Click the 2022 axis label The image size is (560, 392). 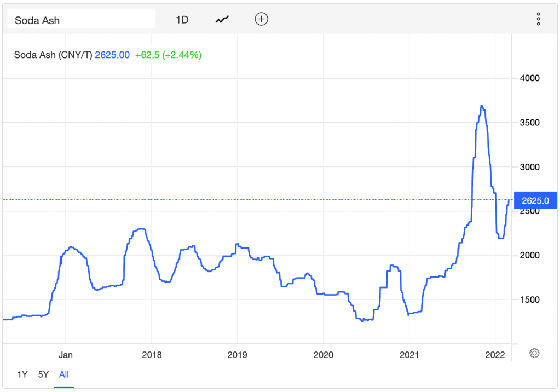tap(495, 355)
